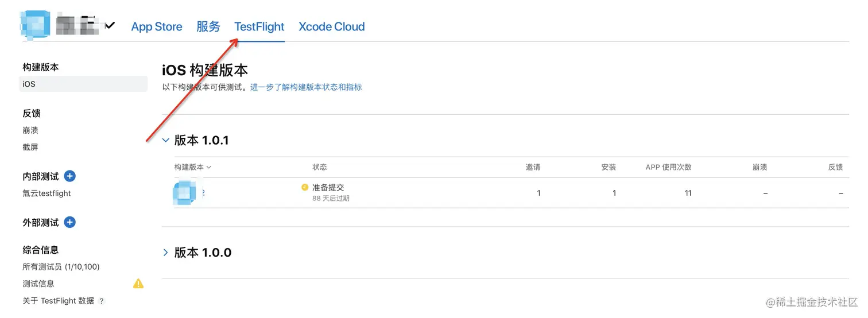Open 截屏 feedback in sidebar
Screen dimensions: 868x318
click(x=30, y=147)
